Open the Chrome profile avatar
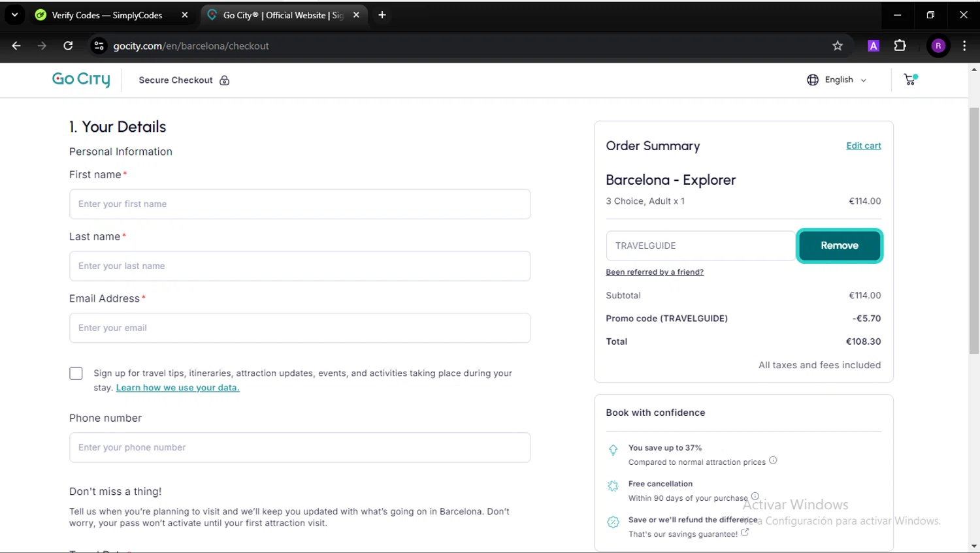This screenshot has height=553, width=980. pos(938,46)
